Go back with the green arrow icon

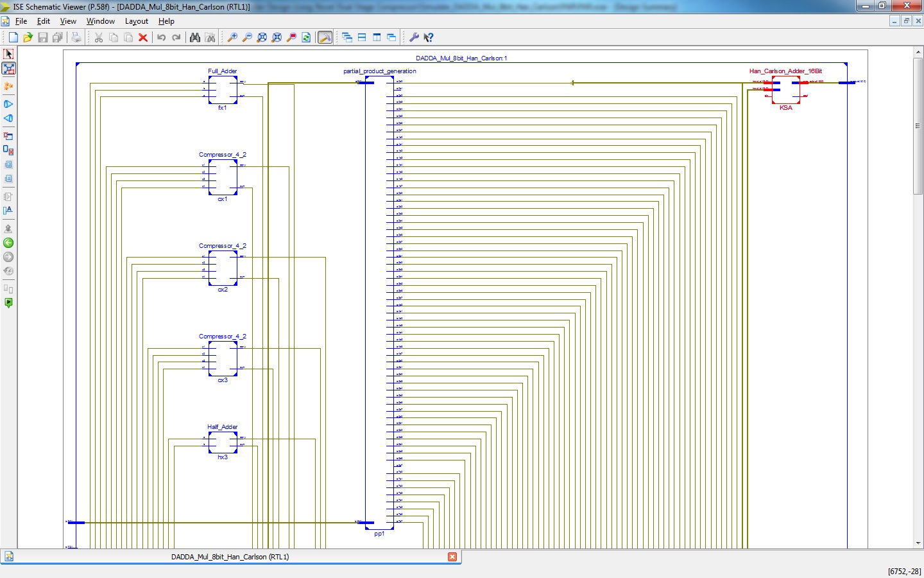8,243
